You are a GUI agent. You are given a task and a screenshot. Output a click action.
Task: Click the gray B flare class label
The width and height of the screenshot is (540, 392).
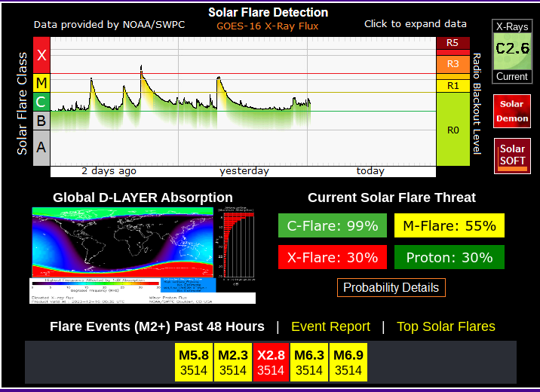[x=41, y=121]
